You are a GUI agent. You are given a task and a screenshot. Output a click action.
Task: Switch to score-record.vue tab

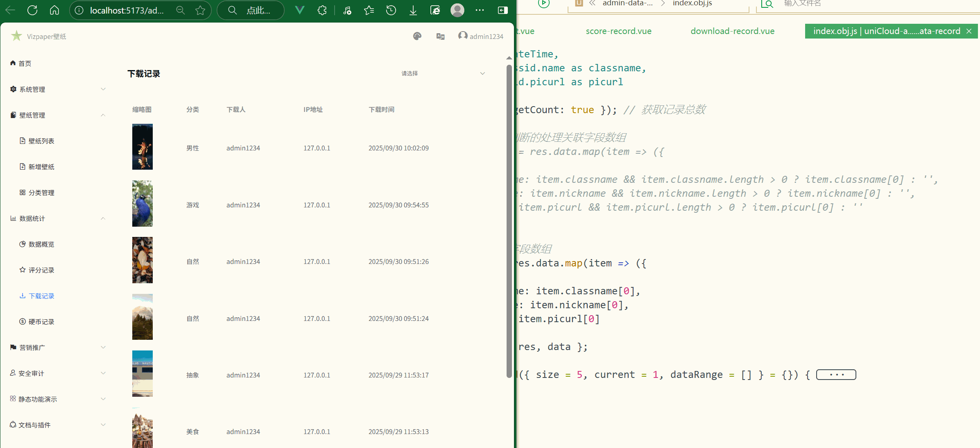tap(618, 31)
